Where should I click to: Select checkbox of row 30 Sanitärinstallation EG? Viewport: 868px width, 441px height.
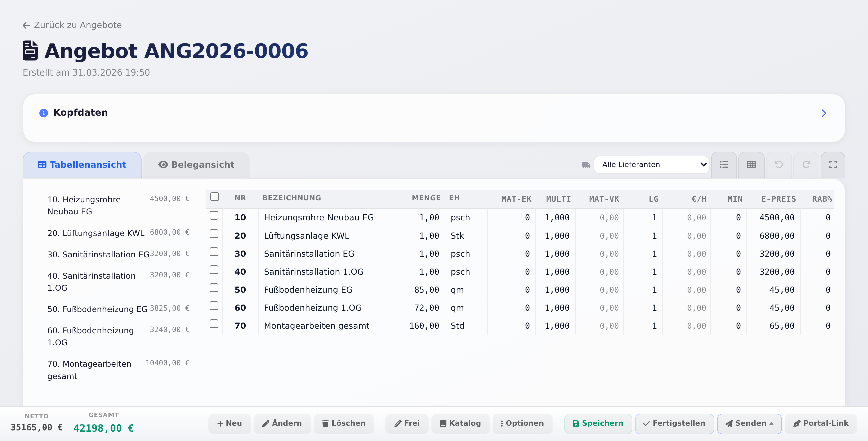pyautogui.click(x=214, y=252)
